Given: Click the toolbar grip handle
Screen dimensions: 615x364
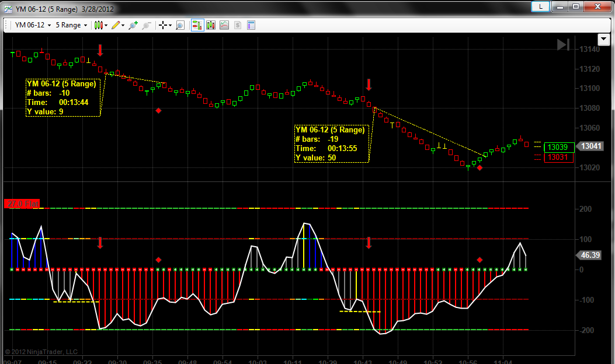Looking at the screenshot, I should tap(6, 25).
